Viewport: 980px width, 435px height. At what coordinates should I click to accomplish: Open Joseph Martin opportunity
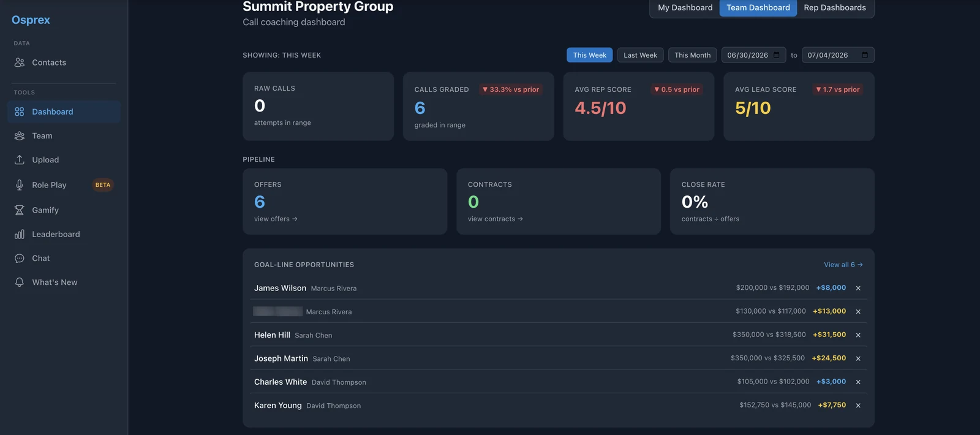tap(281, 358)
